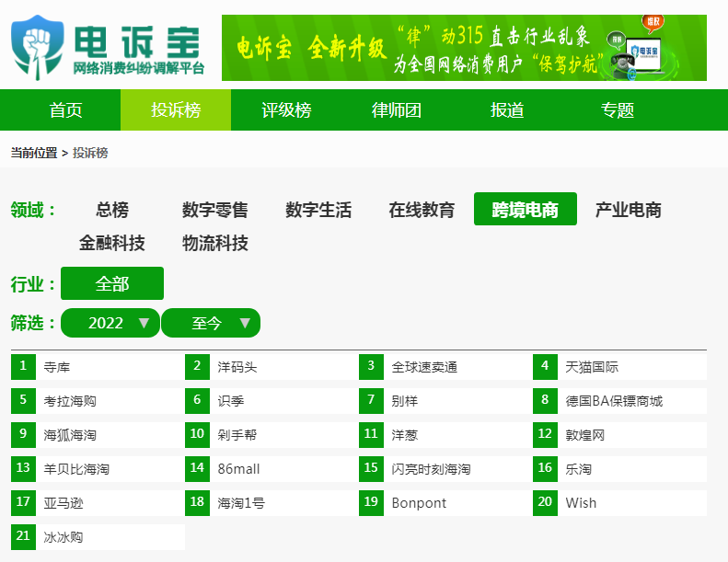Select the 总榜 field filter
The image size is (728, 562).
point(112,210)
